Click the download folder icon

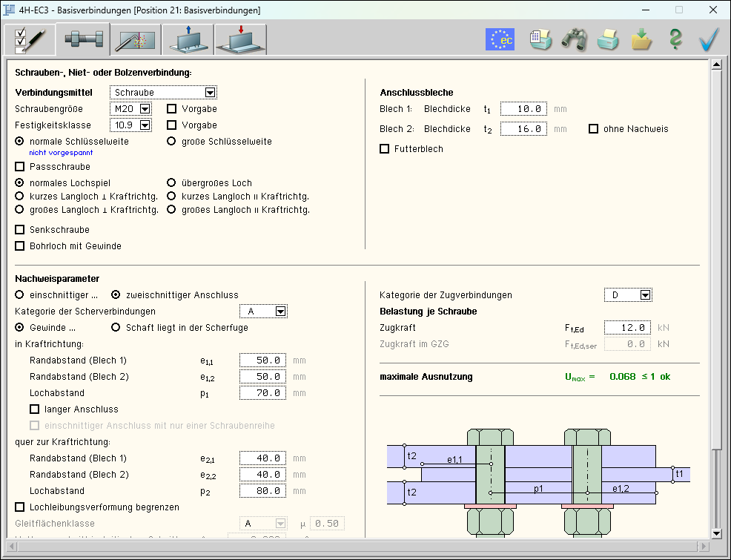(641, 39)
